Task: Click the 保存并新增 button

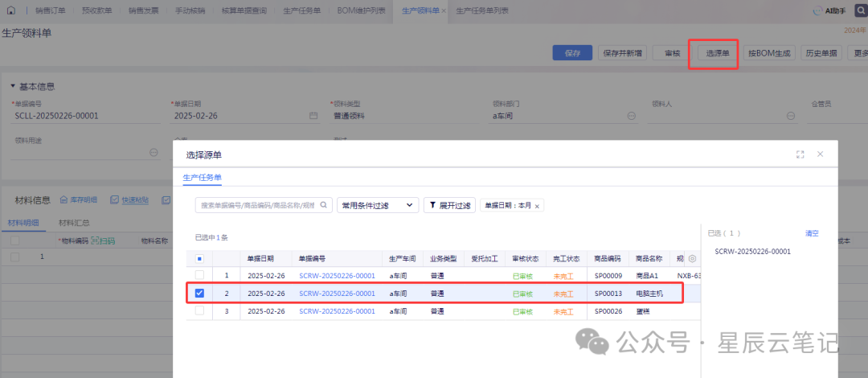Action: pos(623,53)
